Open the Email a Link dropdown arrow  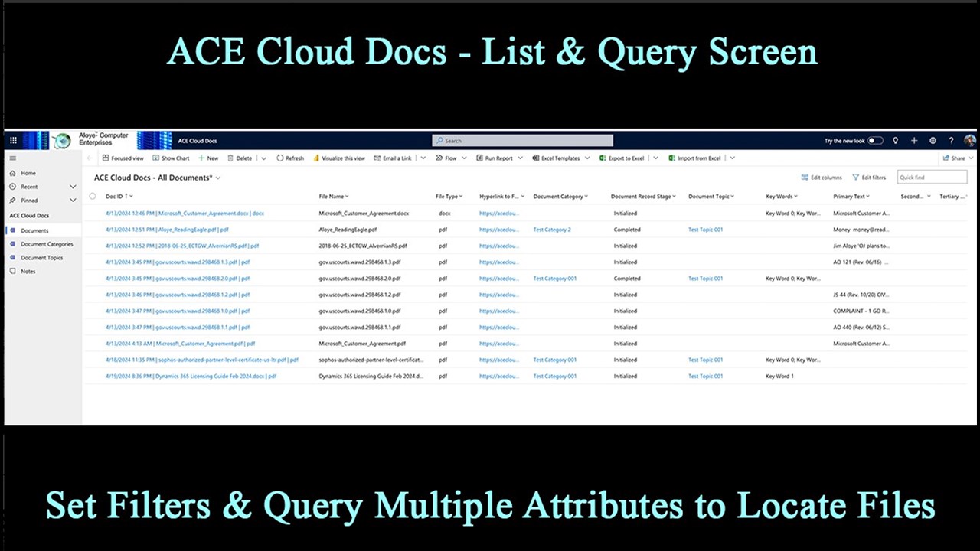423,158
